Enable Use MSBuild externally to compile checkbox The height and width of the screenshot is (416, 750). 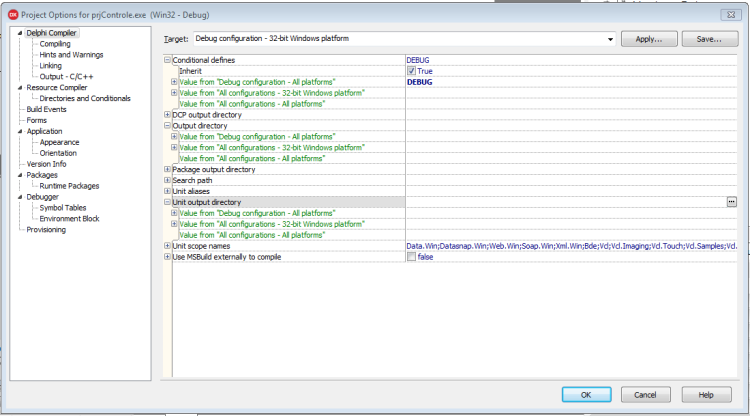411,257
